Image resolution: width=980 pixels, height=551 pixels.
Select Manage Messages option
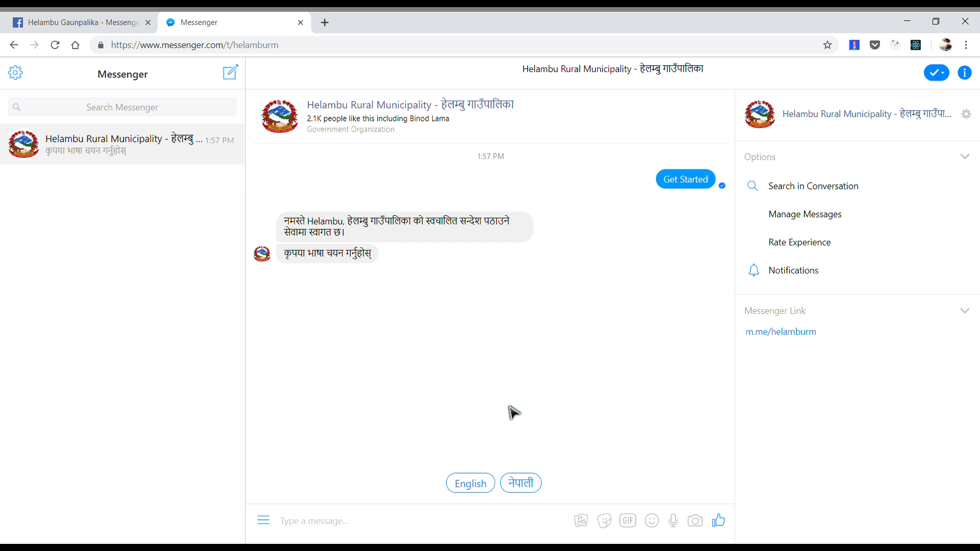coord(805,214)
